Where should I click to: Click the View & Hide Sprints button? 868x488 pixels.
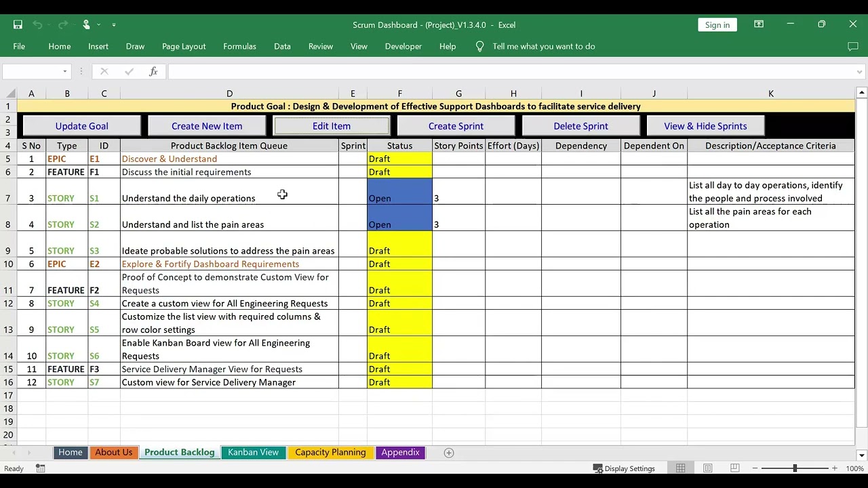705,126
